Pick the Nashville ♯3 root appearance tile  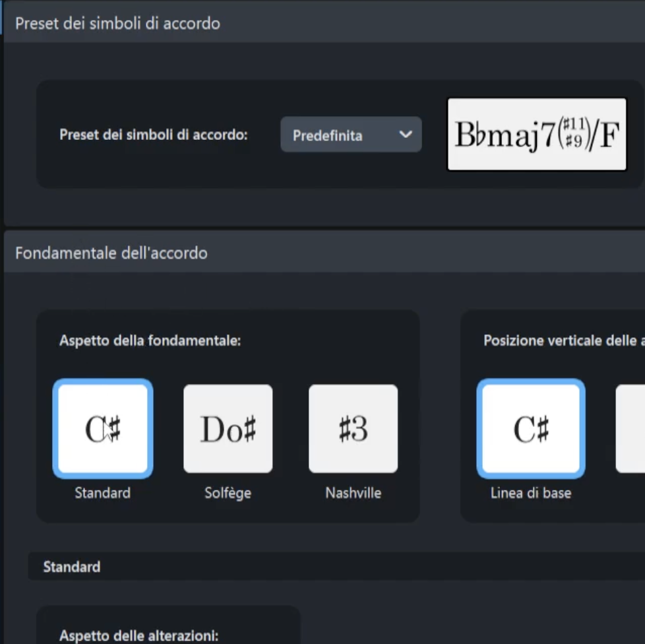tap(353, 428)
